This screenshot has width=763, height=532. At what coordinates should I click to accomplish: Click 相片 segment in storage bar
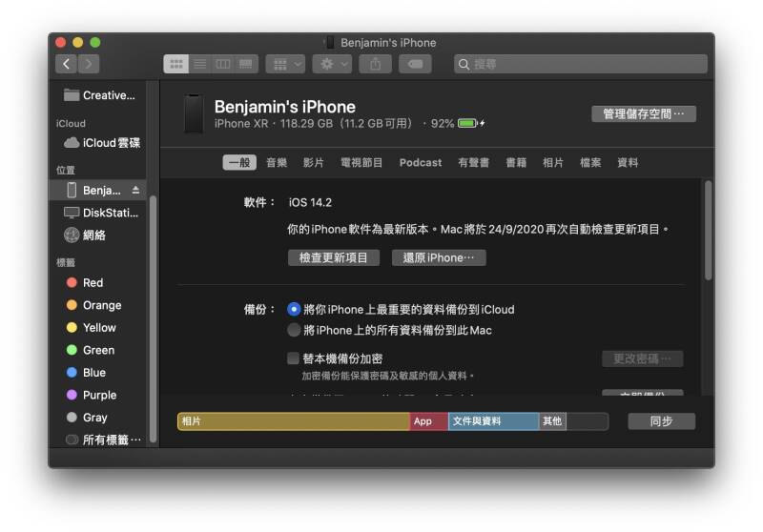pyautogui.click(x=294, y=421)
